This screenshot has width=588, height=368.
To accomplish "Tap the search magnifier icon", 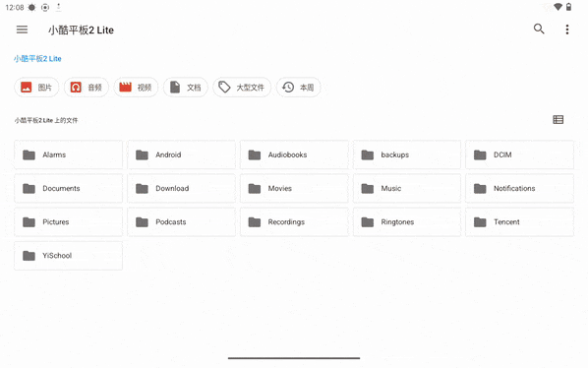I will point(539,29).
